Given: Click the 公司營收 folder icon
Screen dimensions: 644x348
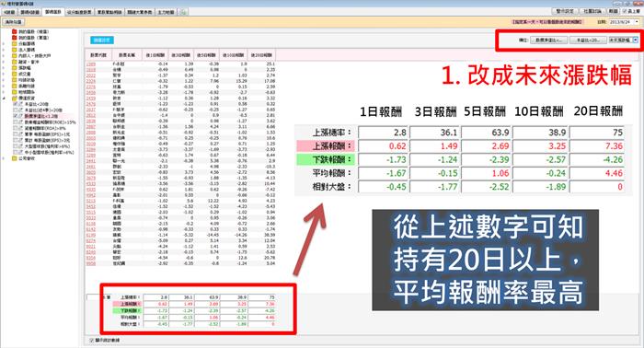Looking at the screenshot, I should point(15,158).
